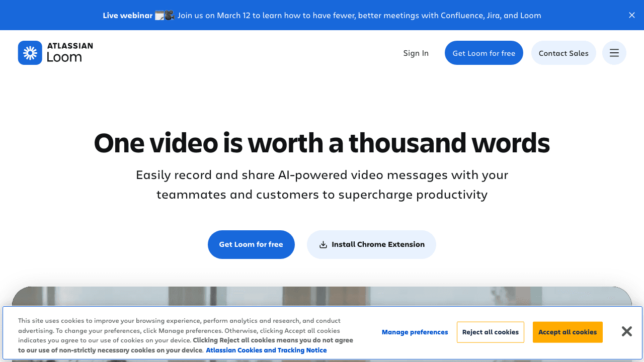
Task: Click the Atlassian Loom logo icon
Action: pos(30,53)
